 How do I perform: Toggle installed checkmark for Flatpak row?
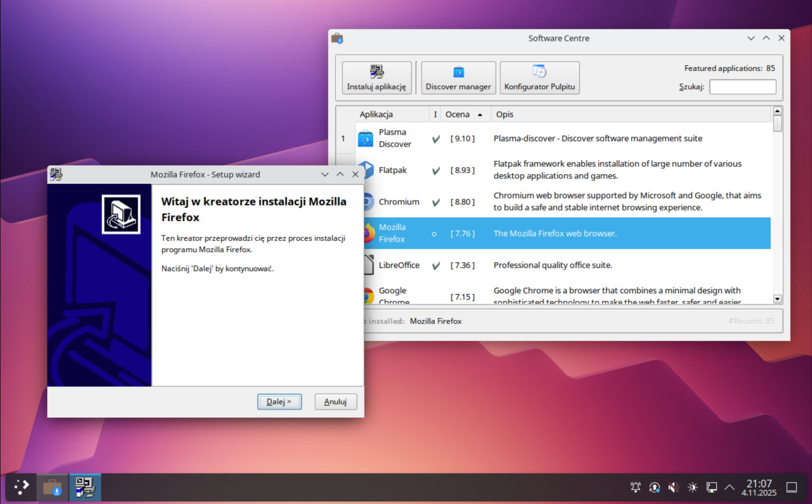436,171
